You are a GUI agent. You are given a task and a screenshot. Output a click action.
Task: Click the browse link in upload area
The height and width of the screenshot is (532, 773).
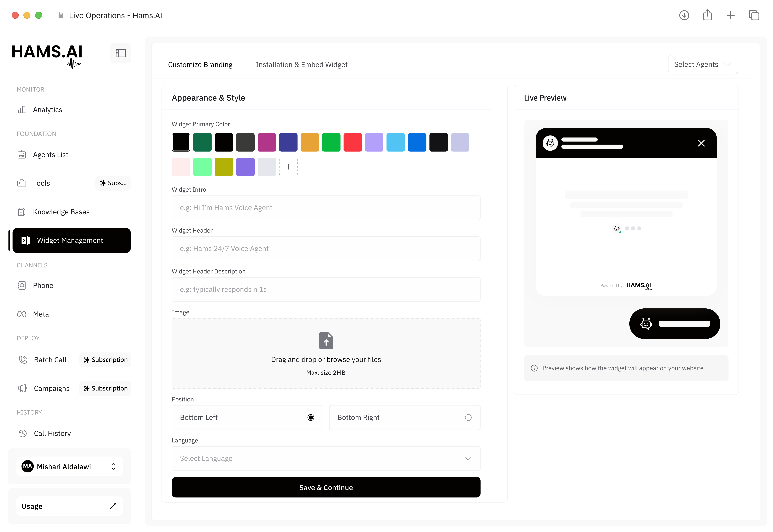(338, 359)
